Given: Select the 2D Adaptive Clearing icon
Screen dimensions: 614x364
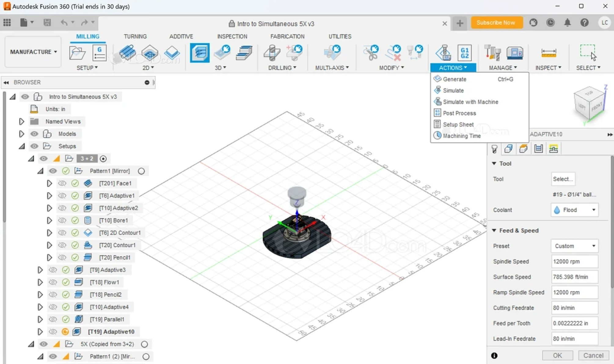Looking at the screenshot, I should coord(127,53).
